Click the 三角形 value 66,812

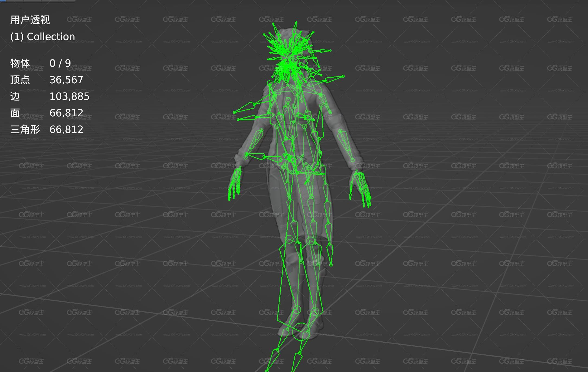coord(66,130)
